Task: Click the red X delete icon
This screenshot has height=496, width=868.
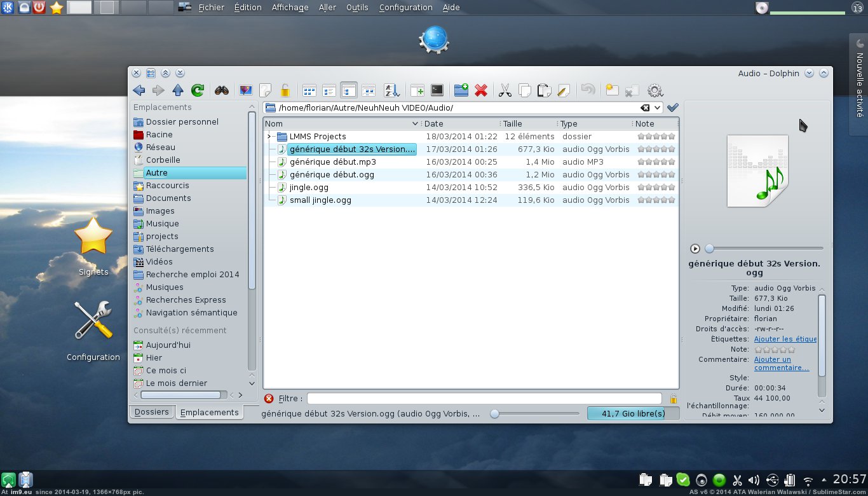Action: (x=481, y=90)
